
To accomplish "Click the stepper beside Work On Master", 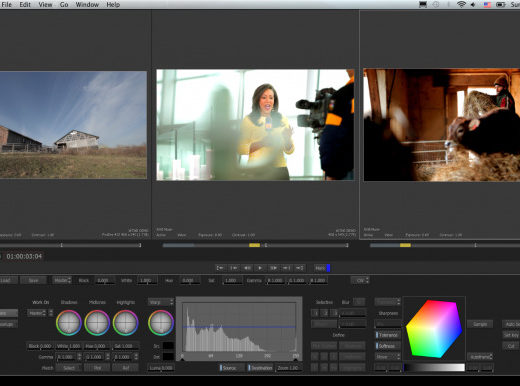I will [51, 313].
